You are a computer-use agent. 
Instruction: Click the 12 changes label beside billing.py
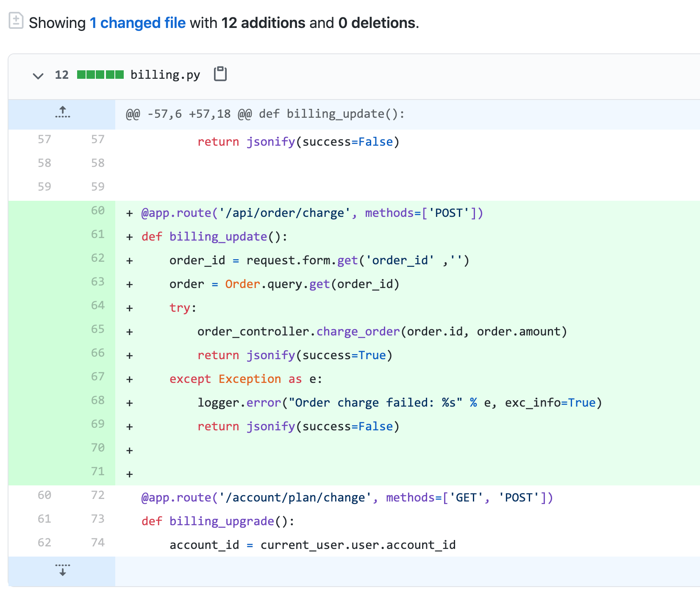point(61,75)
